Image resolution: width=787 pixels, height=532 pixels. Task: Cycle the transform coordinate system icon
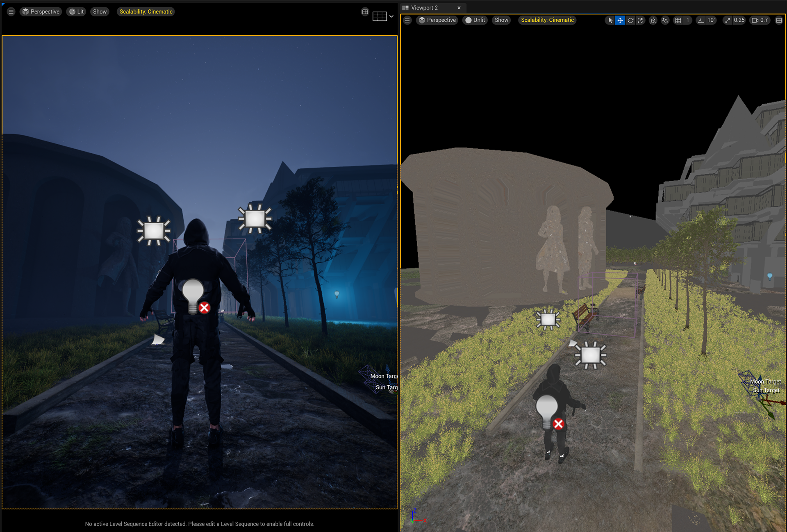(653, 20)
